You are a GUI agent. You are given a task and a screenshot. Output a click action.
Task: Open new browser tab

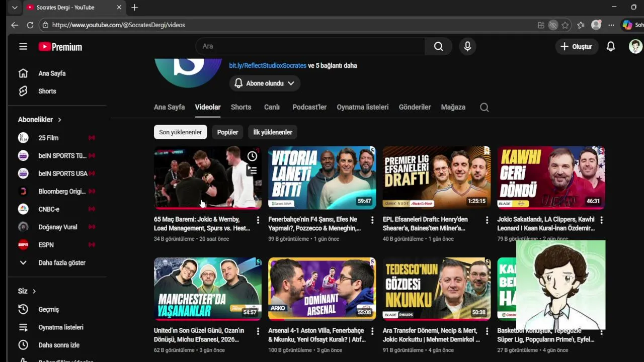coord(134,8)
